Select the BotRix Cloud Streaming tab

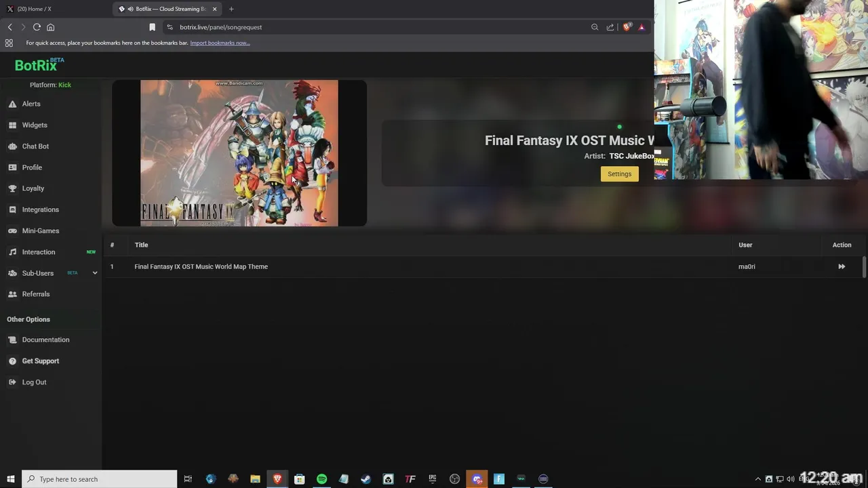pos(166,9)
